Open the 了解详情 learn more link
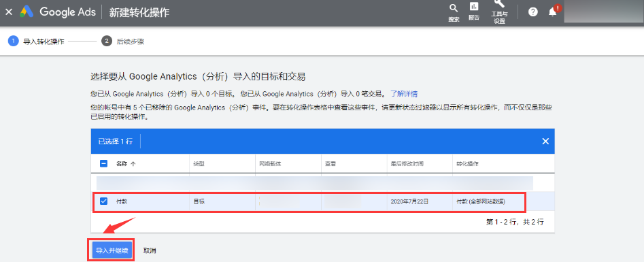The height and width of the screenshot is (262, 644). (x=404, y=94)
